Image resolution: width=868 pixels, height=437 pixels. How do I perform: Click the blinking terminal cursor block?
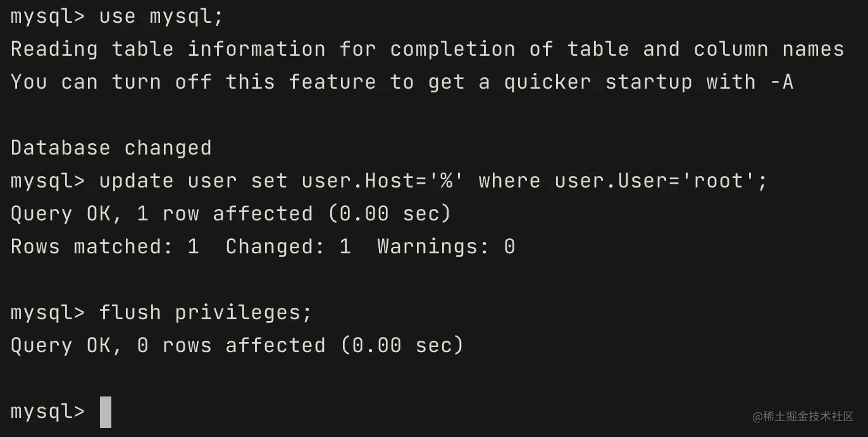[x=106, y=412]
